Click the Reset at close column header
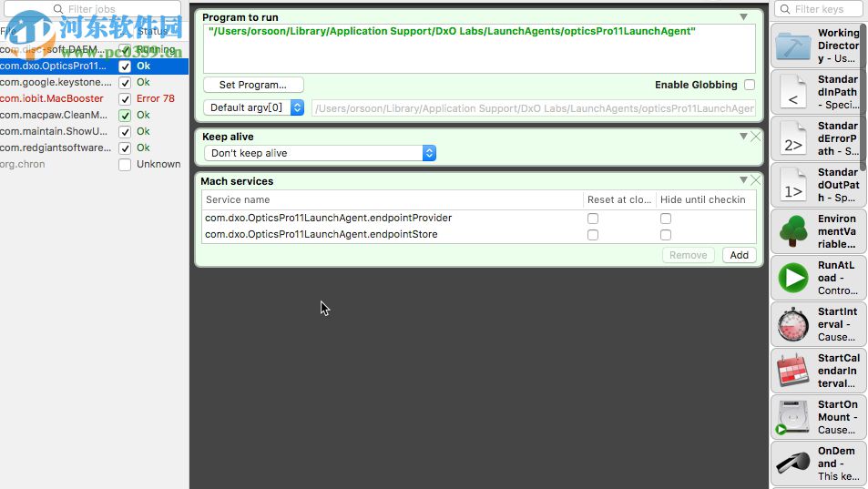The image size is (868, 489). (x=618, y=199)
